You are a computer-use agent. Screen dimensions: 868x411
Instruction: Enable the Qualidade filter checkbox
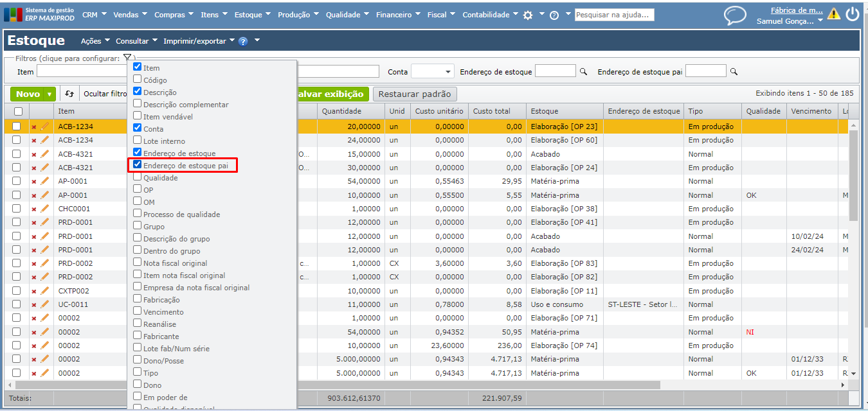137,177
